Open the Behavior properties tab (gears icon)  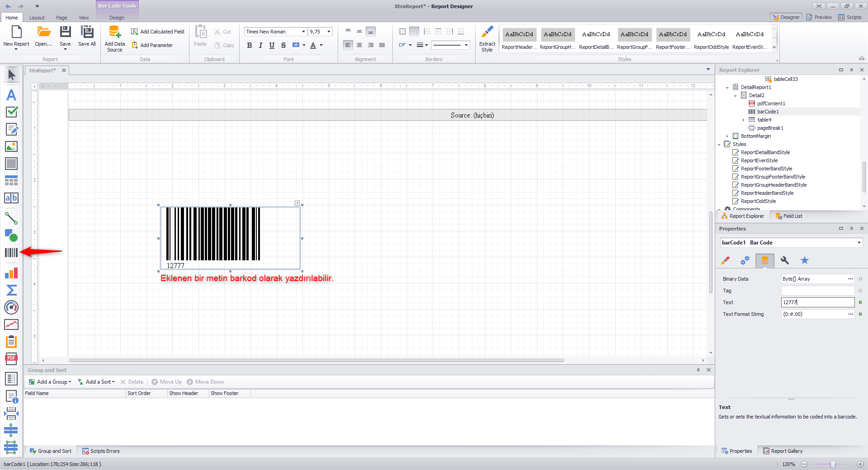click(745, 260)
